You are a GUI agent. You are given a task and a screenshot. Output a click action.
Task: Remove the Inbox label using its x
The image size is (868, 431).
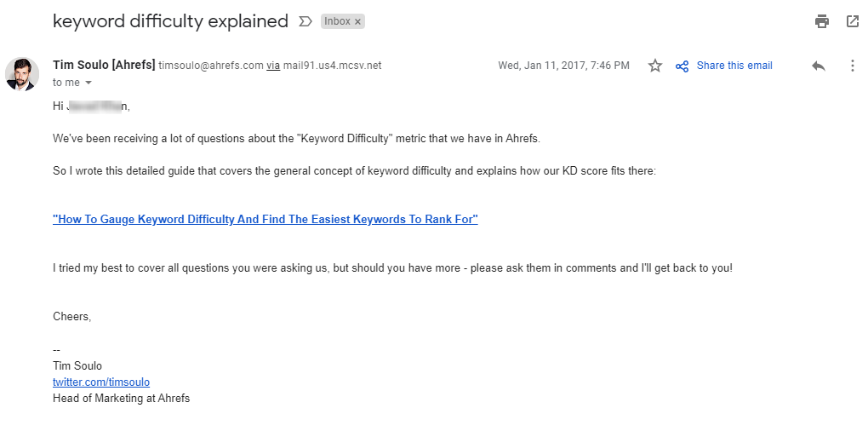click(x=357, y=21)
